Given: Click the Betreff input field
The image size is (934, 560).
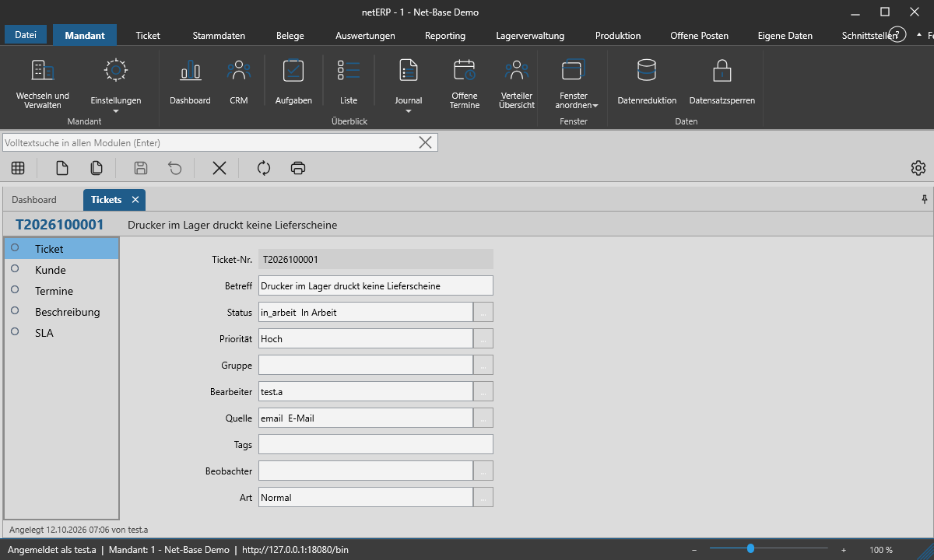Looking at the screenshot, I should 376,285.
